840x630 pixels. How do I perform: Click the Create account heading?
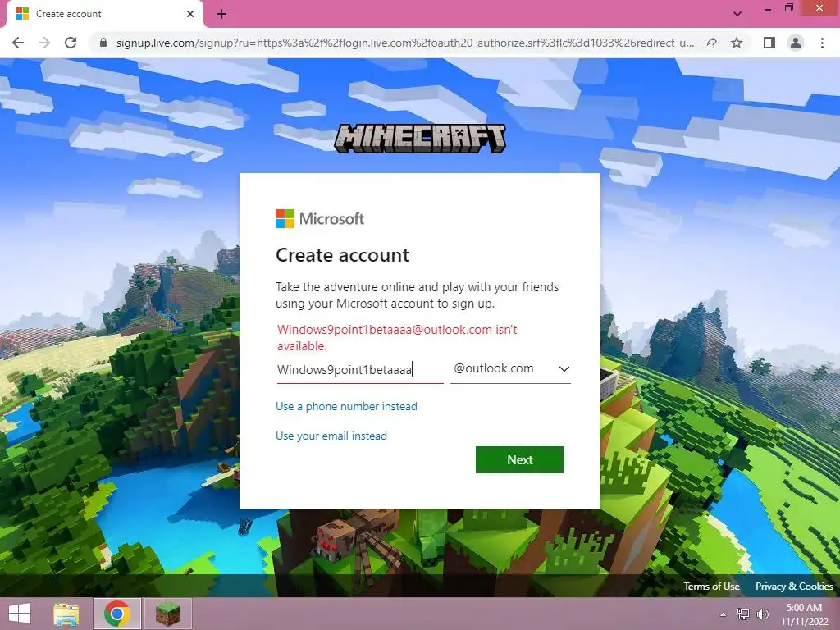[342, 255]
